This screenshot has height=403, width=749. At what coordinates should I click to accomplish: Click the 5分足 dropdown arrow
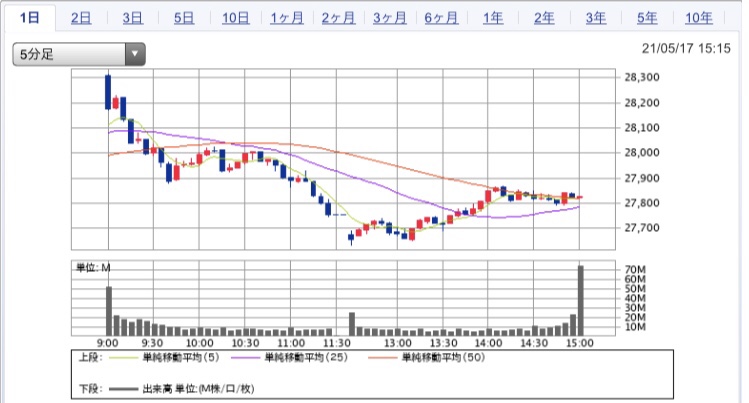pyautogui.click(x=135, y=54)
